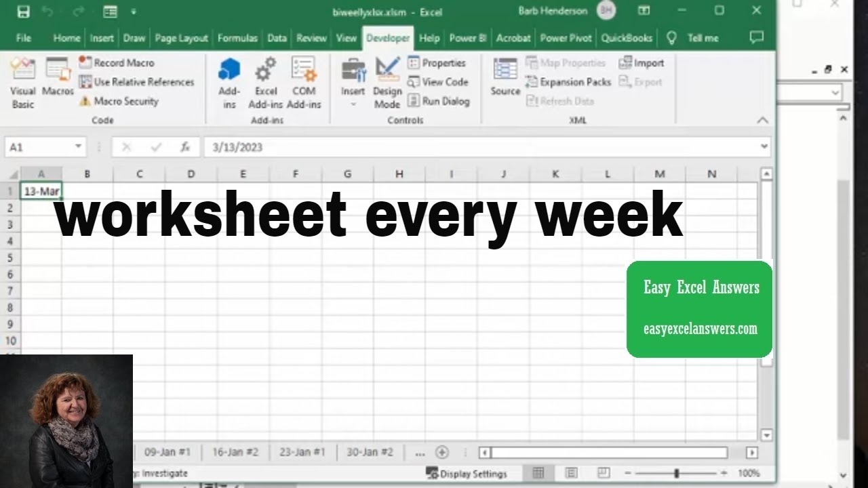The height and width of the screenshot is (488, 868).
Task: Switch to Page Layout view in status bar
Action: coord(571,473)
